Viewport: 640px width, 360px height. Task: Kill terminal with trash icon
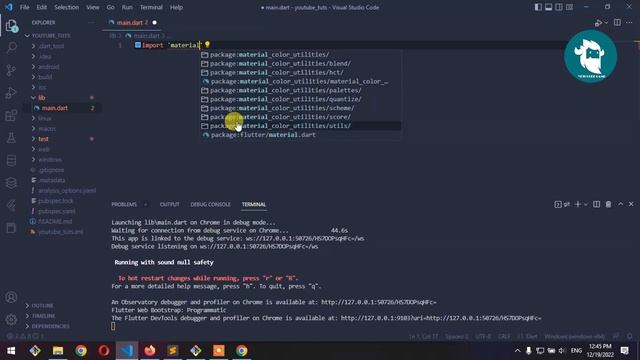pyautogui.click(x=608, y=204)
